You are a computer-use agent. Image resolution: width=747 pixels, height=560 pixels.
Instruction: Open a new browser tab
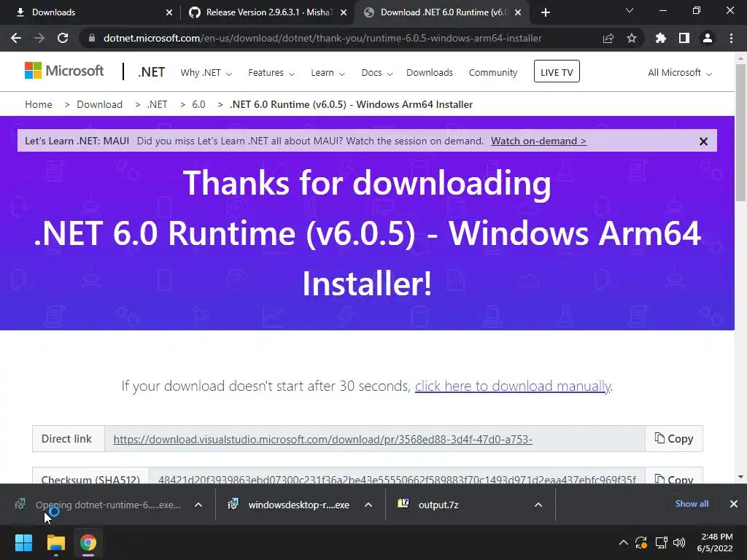tap(546, 12)
